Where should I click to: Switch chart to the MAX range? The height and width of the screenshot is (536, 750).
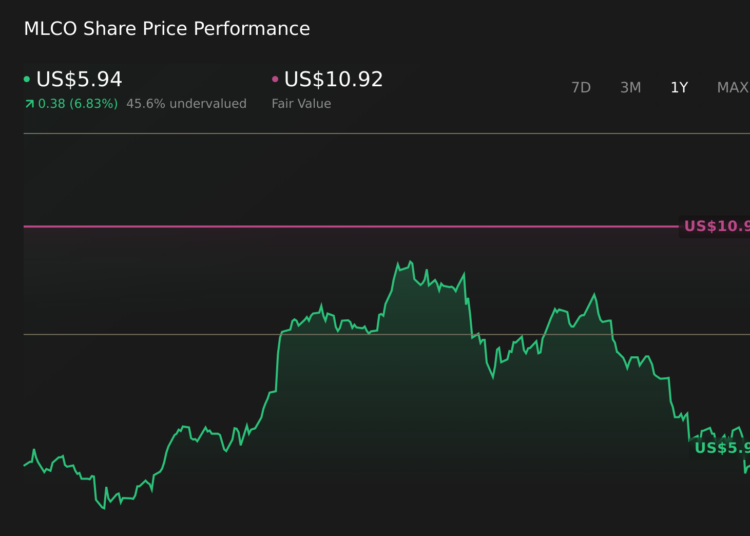(x=733, y=88)
